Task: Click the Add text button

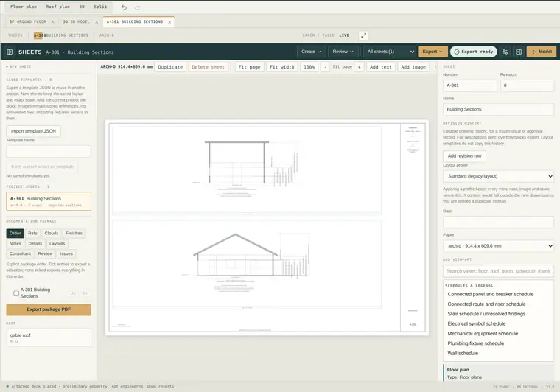Action: (381, 67)
